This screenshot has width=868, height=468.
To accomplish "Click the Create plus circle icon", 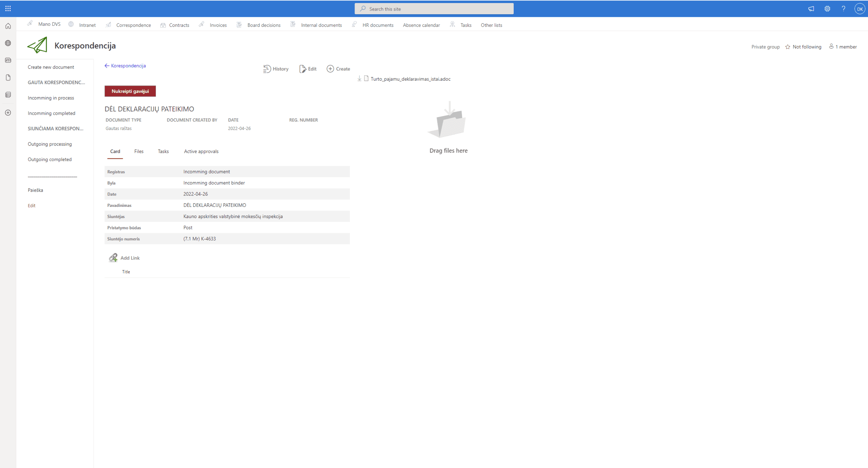I will pos(330,69).
